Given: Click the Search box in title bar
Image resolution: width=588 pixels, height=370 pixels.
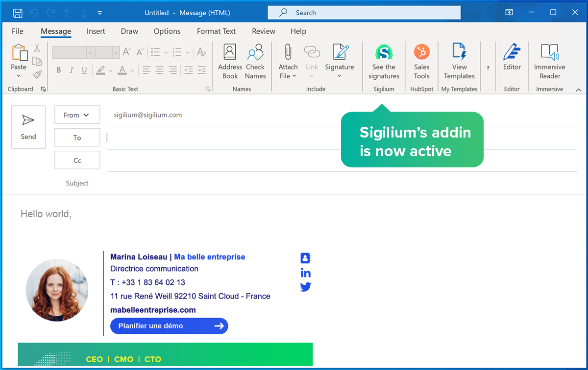Looking at the screenshot, I should tap(364, 13).
